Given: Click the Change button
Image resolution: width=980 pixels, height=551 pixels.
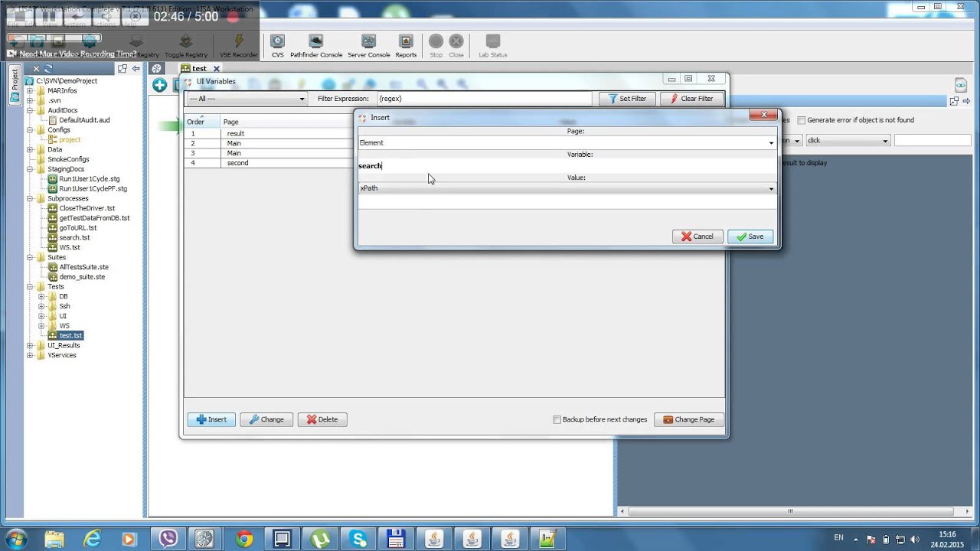Looking at the screenshot, I should 266,419.
